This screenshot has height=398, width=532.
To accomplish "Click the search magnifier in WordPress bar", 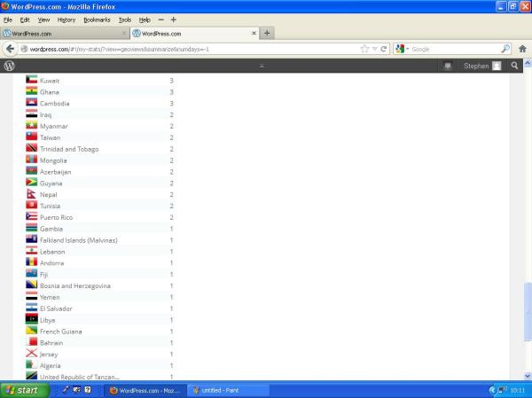I will click(x=514, y=66).
